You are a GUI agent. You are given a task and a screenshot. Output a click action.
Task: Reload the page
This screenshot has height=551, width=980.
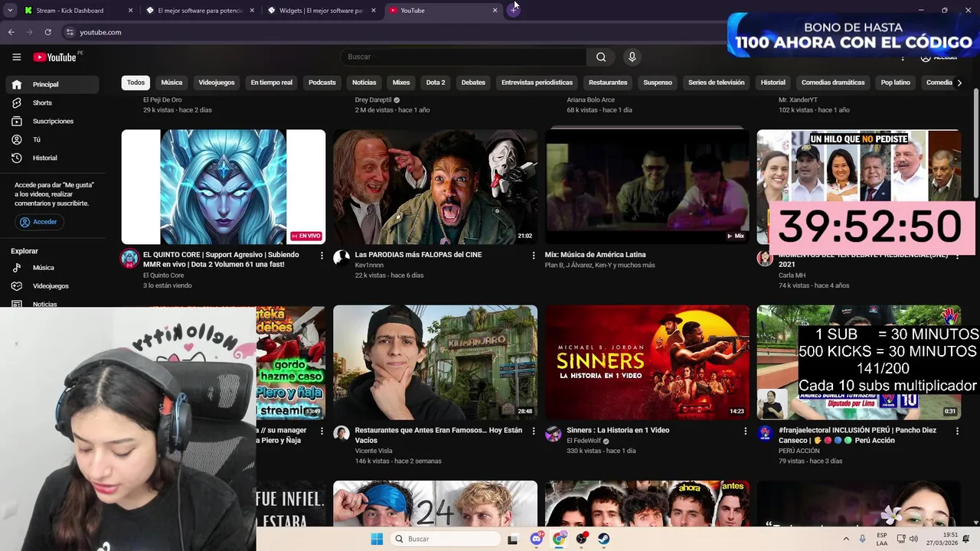pos(47,32)
